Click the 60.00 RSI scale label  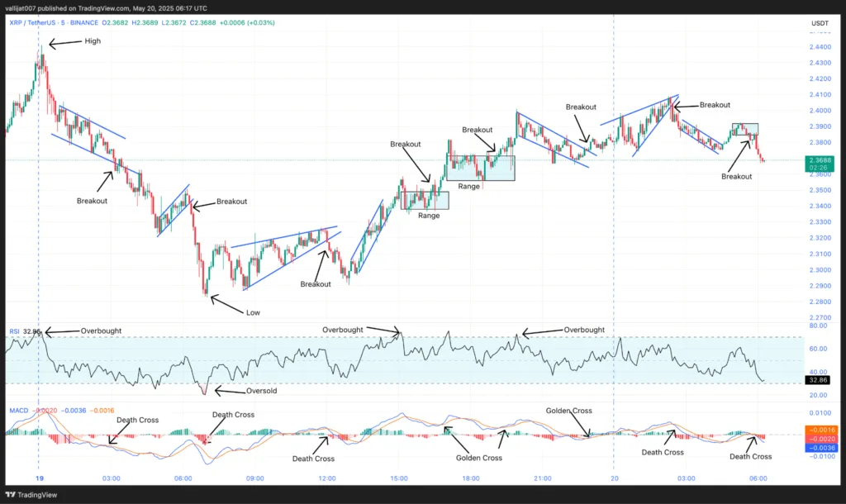pos(818,349)
